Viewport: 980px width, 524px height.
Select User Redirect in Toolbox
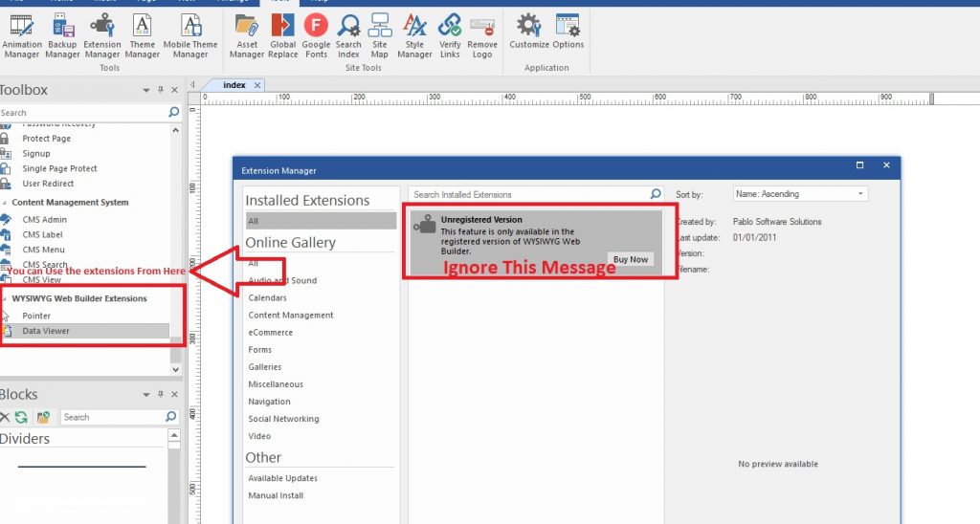pyautogui.click(x=48, y=183)
